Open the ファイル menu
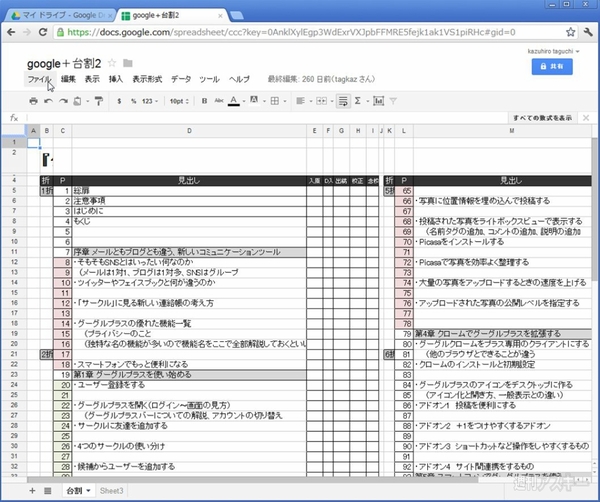600x502 pixels. point(39,79)
